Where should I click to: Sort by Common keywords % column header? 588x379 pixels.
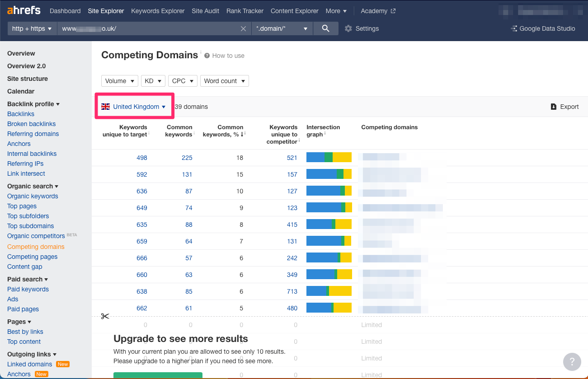[x=223, y=131]
